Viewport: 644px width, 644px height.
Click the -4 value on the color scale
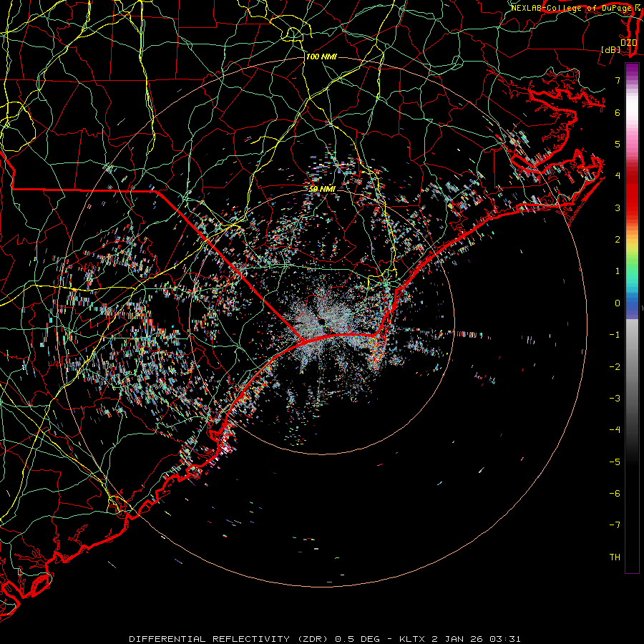(615, 430)
